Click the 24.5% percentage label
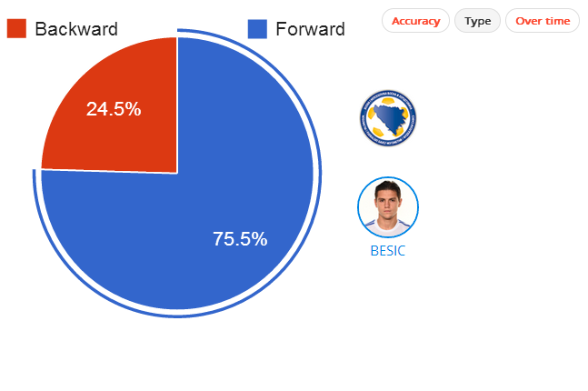 click(x=114, y=109)
